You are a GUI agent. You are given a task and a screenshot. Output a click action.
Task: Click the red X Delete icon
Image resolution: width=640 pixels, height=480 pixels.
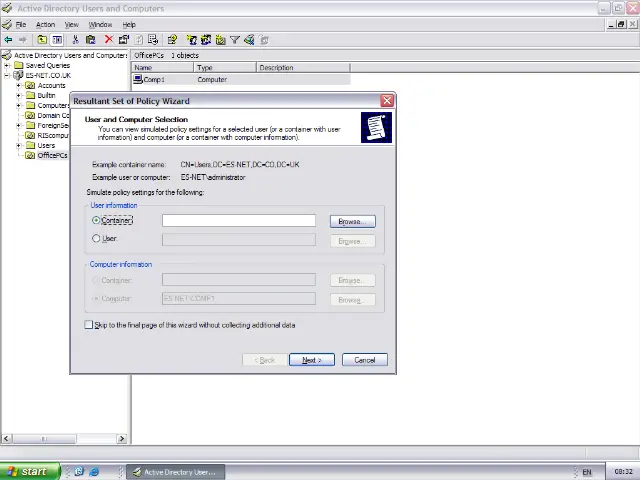pyautogui.click(x=109, y=39)
